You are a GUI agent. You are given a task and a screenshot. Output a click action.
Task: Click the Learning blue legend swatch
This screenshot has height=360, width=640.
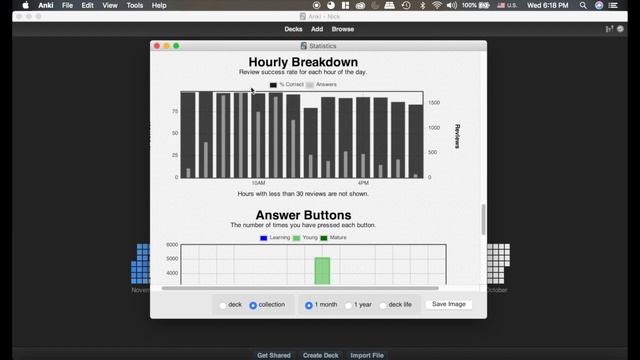tap(264, 238)
